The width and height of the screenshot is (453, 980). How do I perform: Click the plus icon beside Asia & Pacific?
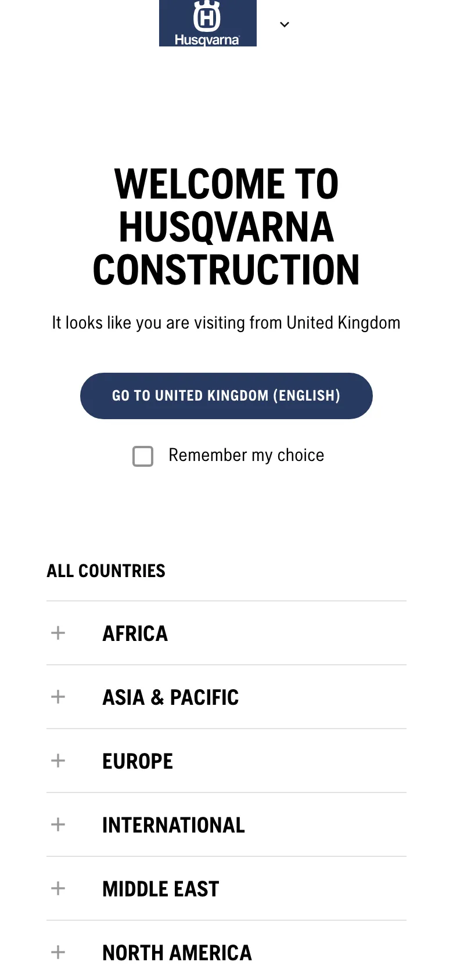[x=58, y=697]
